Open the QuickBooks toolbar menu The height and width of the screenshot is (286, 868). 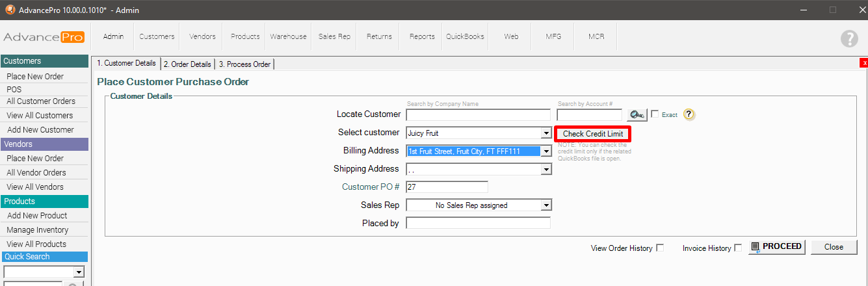[x=465, y=37]
